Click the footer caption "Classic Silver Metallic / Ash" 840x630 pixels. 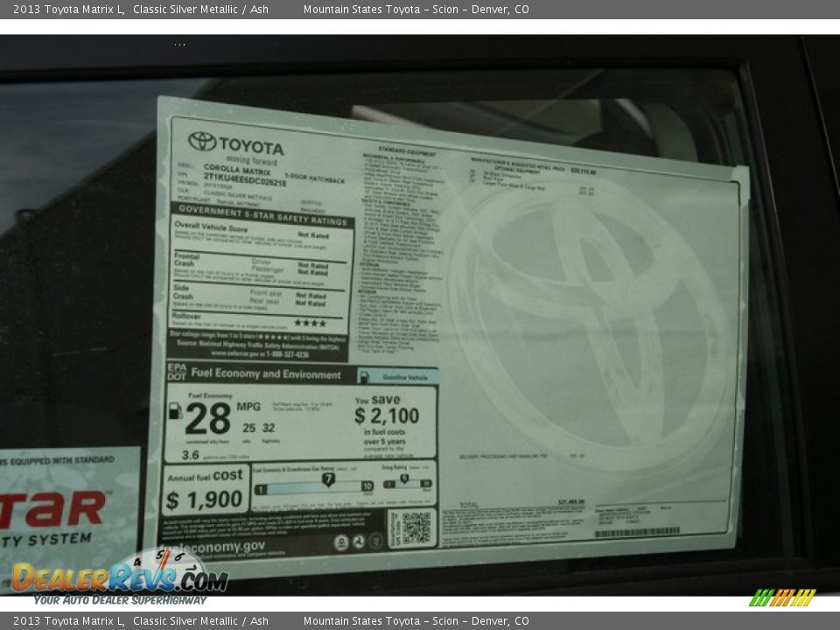200,621
